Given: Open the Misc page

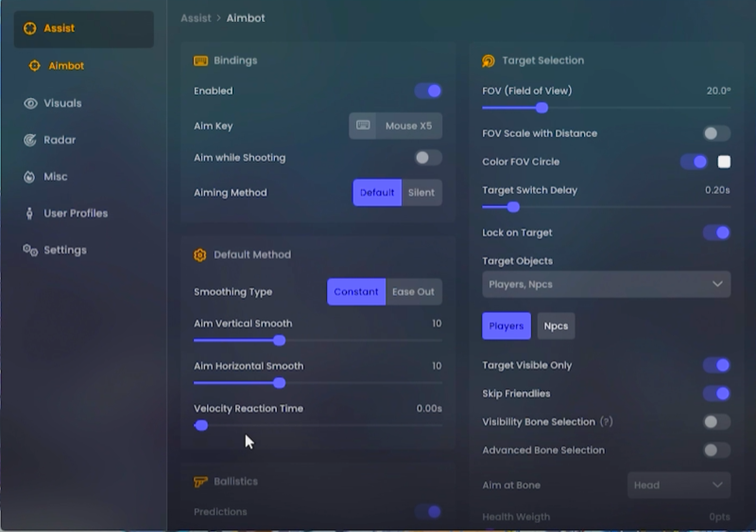Looking at the screenshot, I should point(56,177).
